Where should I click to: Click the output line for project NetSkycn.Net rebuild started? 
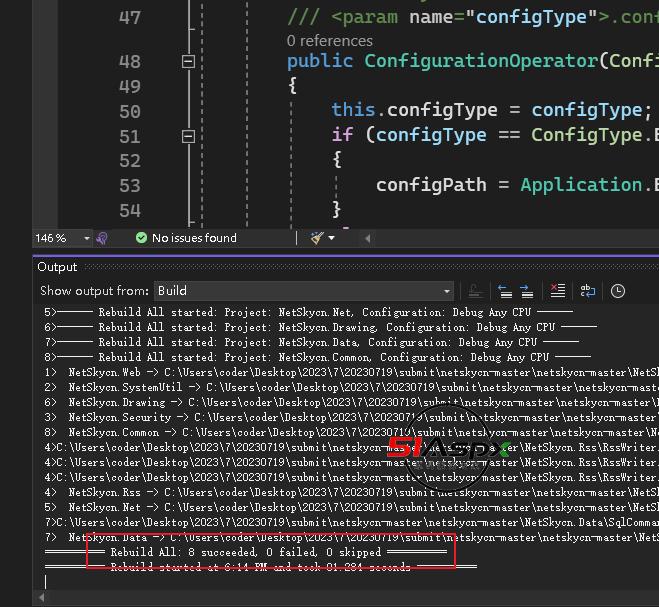click(309, 312)
